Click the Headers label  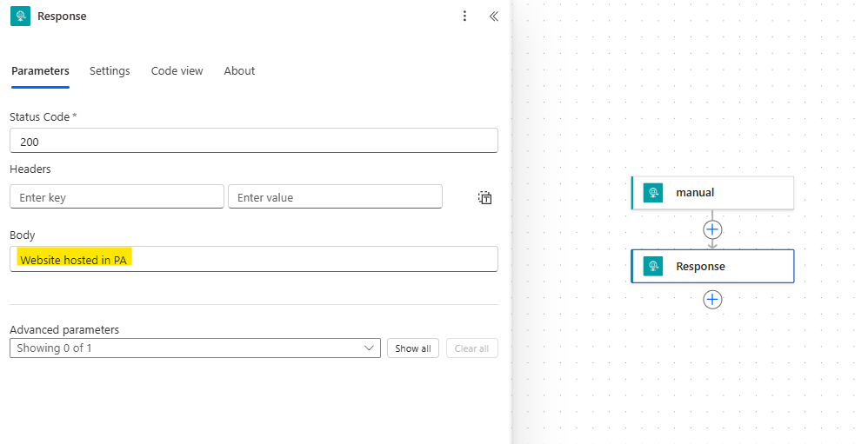30,169
